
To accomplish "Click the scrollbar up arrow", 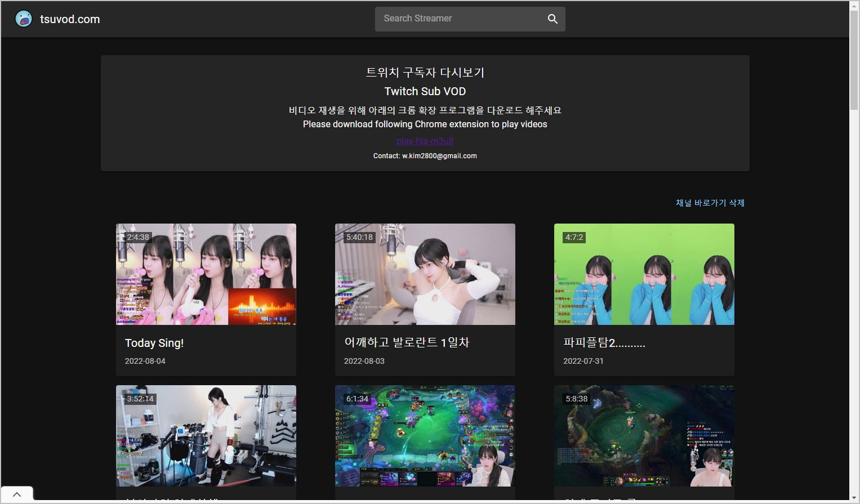I will [854, 5].
